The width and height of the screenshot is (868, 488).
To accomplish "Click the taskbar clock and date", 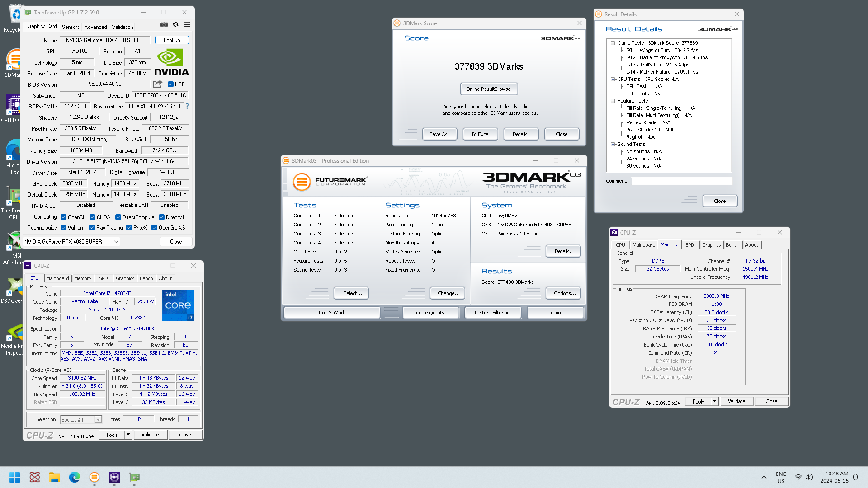I will [834, 477].
